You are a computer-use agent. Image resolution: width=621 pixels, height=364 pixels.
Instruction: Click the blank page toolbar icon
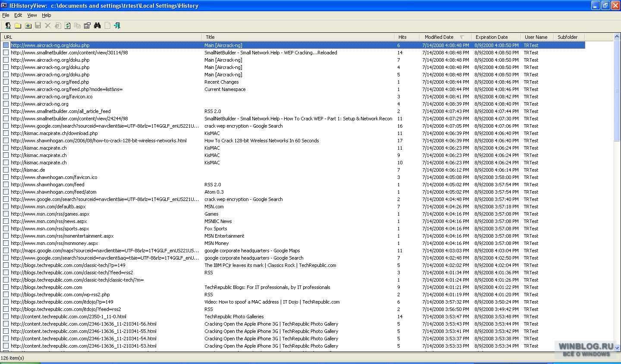pos(107,26)
